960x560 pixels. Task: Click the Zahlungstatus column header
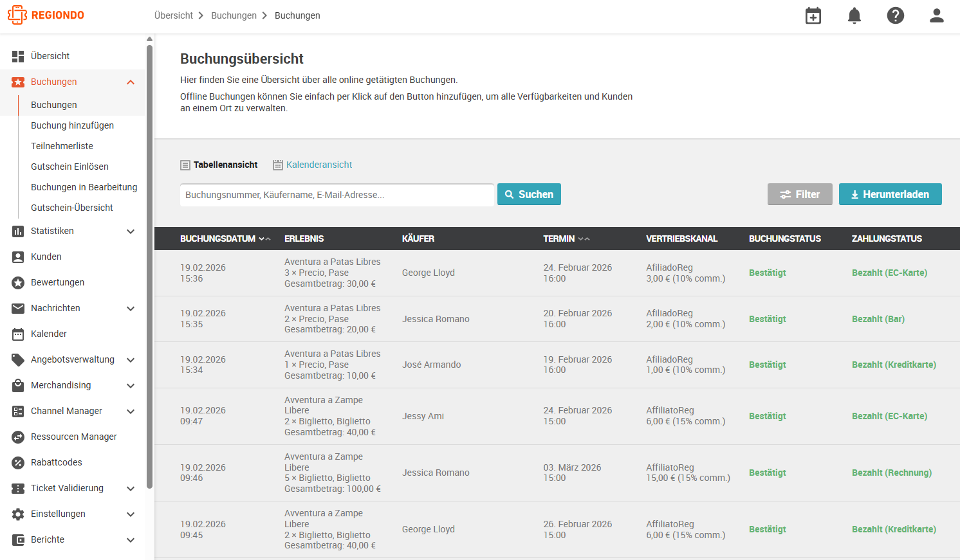[887, 239]
